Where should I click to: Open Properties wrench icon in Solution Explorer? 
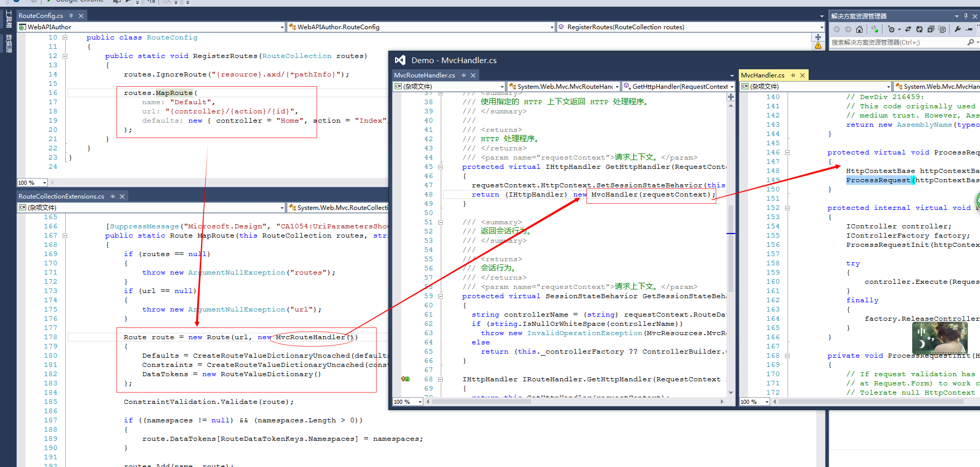click(x=957, y=29)
